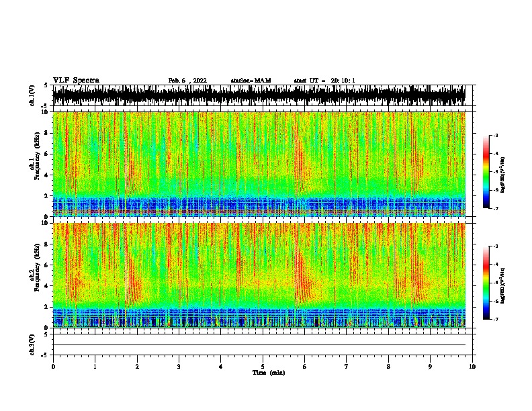Click the ch.2 color bar PSD unit label
This screenshot has height=411, width=532.
(x=502, y=286)
